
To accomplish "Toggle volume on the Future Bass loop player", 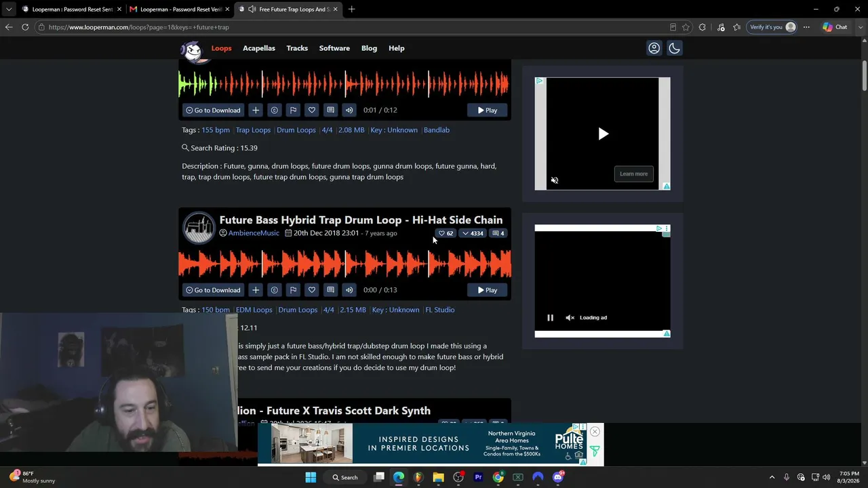I will pos(349,289).
